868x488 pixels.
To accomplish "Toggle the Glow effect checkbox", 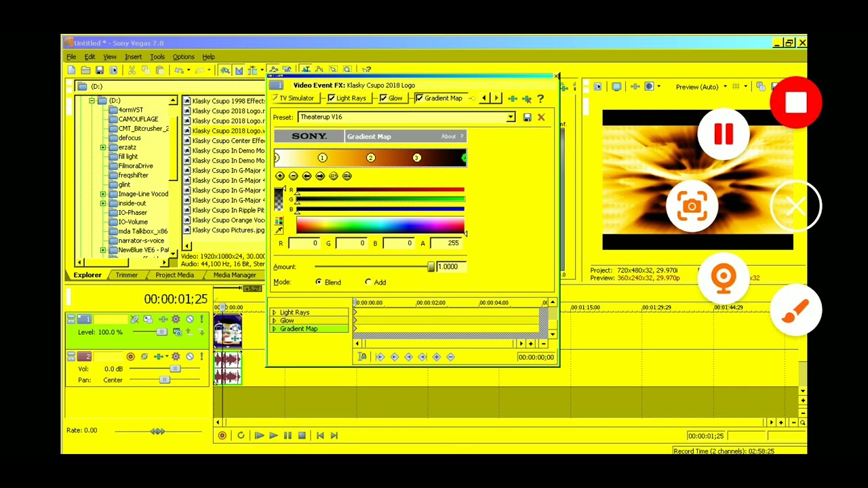I will click(x=383, y=99).
